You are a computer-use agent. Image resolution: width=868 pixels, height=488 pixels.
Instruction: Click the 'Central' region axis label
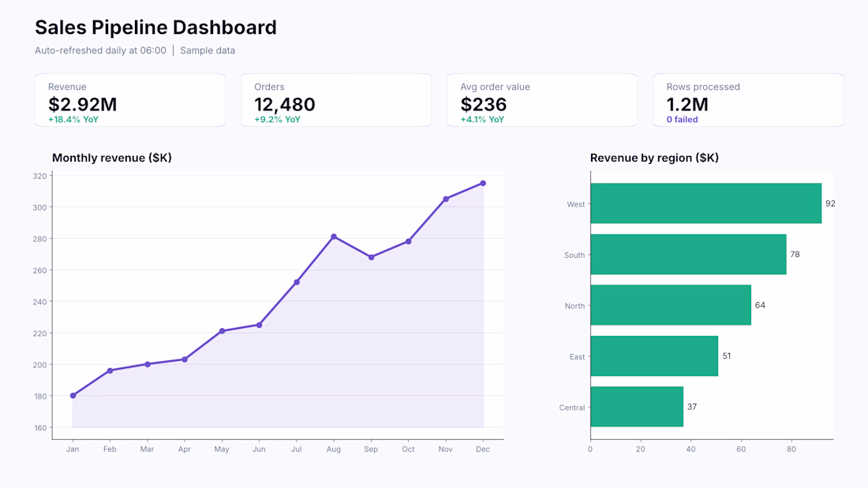572,408
